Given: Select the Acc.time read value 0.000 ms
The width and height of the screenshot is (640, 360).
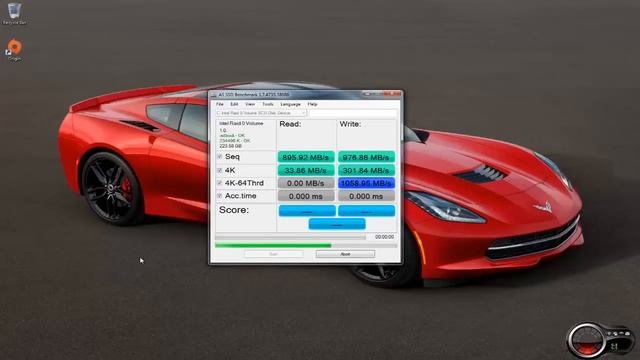Looking at the screenshot, I should [x=306, y=196].
